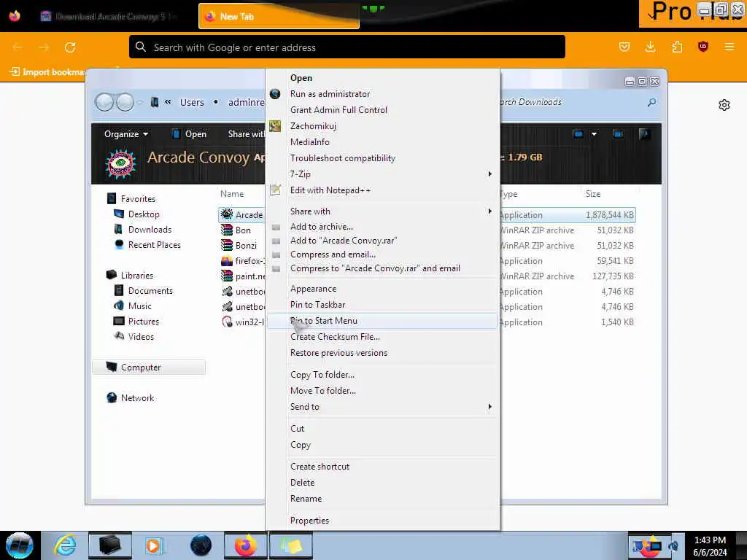Select Network in navigation pane
Image resolution: width=747 pixels, height=560 pixels.
click(130, 397)
